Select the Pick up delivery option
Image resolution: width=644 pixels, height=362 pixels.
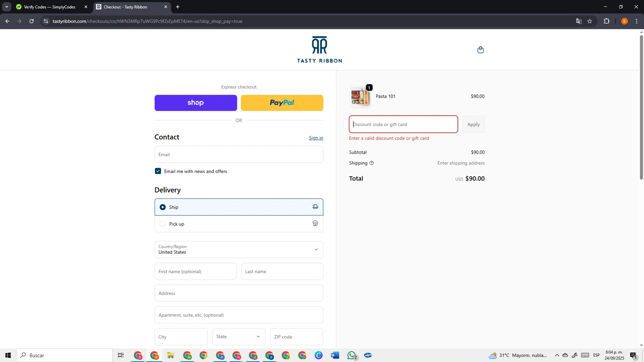(239, 224)
